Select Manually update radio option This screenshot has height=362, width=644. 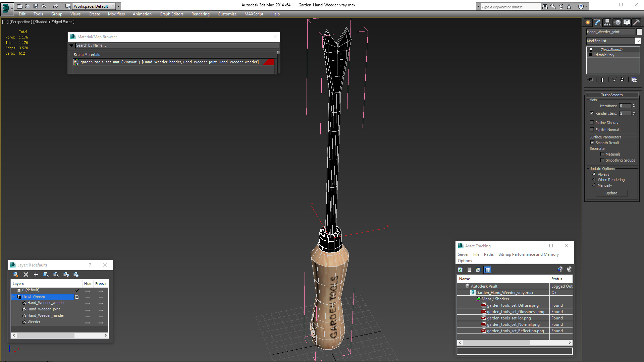click(594, 185)
